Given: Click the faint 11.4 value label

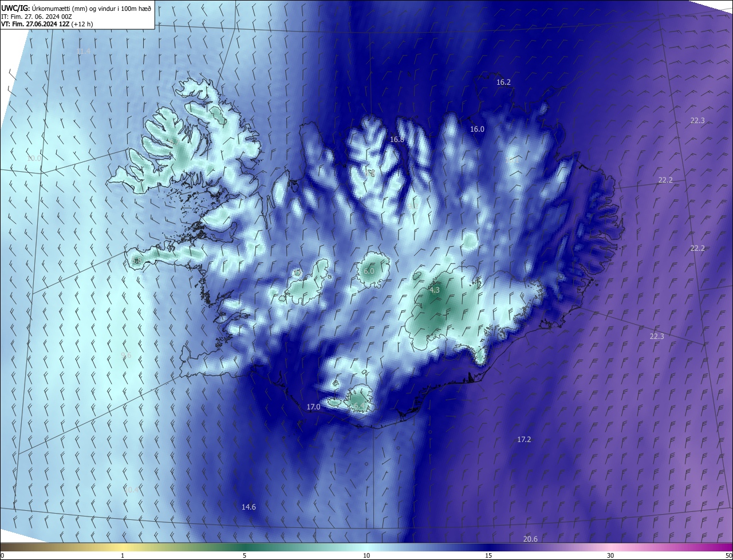Looking at the screenshot, I should pyautogui.click(x=83, y=52).
